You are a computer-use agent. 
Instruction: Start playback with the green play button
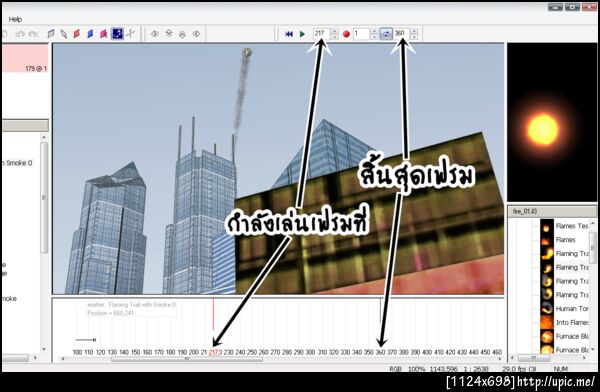tap(302, 34)
